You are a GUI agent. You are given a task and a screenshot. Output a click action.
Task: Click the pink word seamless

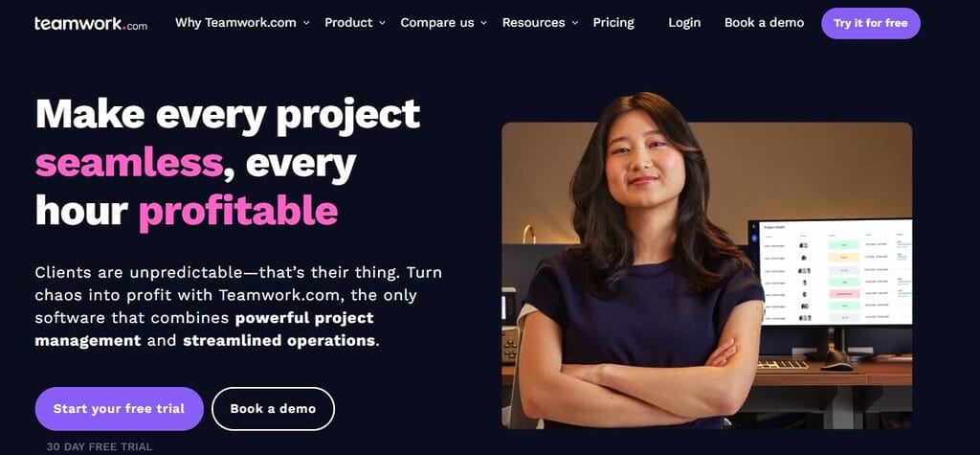tap(129, 164)
